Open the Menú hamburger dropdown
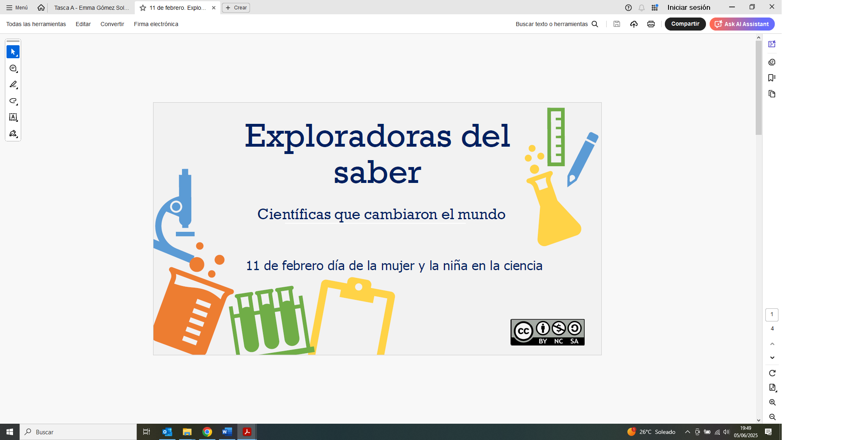 coord(17,8)
